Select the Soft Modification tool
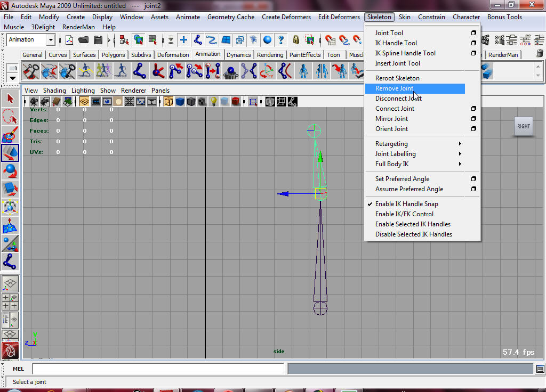 click(x=10, y=225)
